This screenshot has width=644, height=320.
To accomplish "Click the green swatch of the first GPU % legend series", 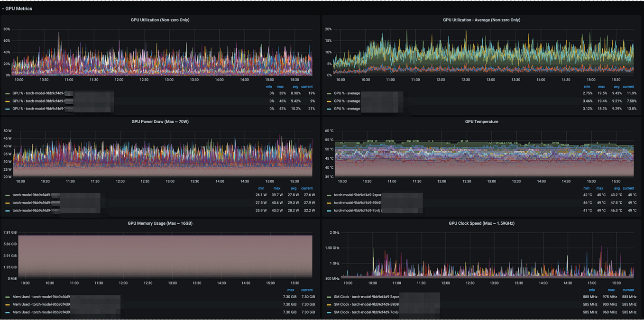I will point(8,93).
